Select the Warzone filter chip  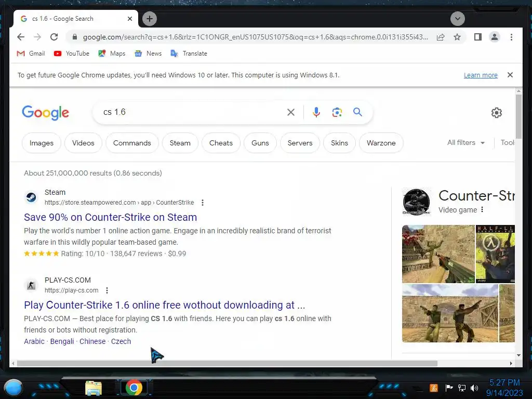click(x=381, y=143)
